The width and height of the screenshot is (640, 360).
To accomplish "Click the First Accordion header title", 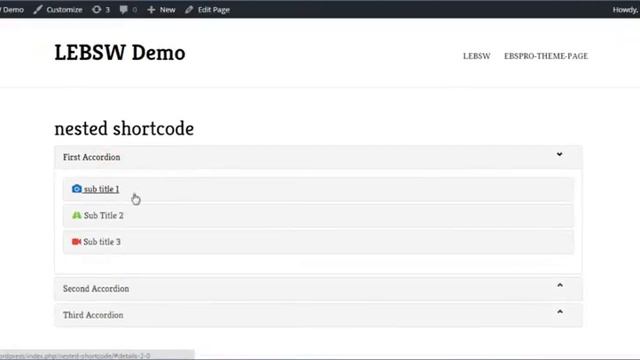I will [91, 157].
